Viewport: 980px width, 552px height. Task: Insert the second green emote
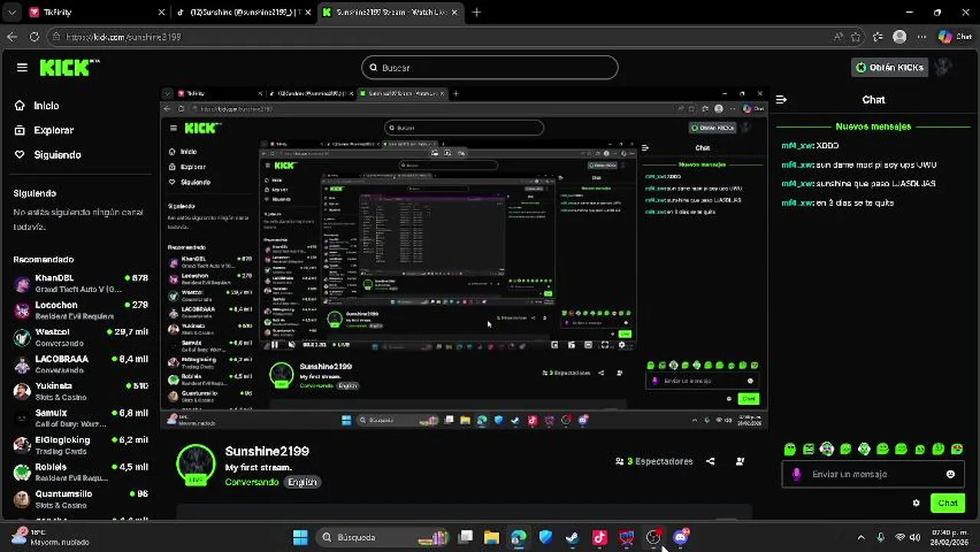808,449
